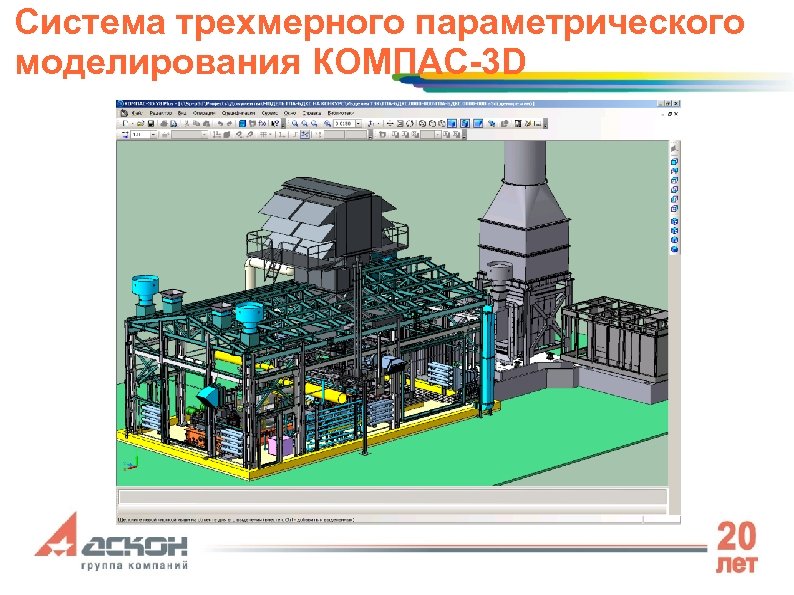This screenshot has height=595, width=794.
Task: Click the Rotate view icon
Action: [x=410, y=124]
